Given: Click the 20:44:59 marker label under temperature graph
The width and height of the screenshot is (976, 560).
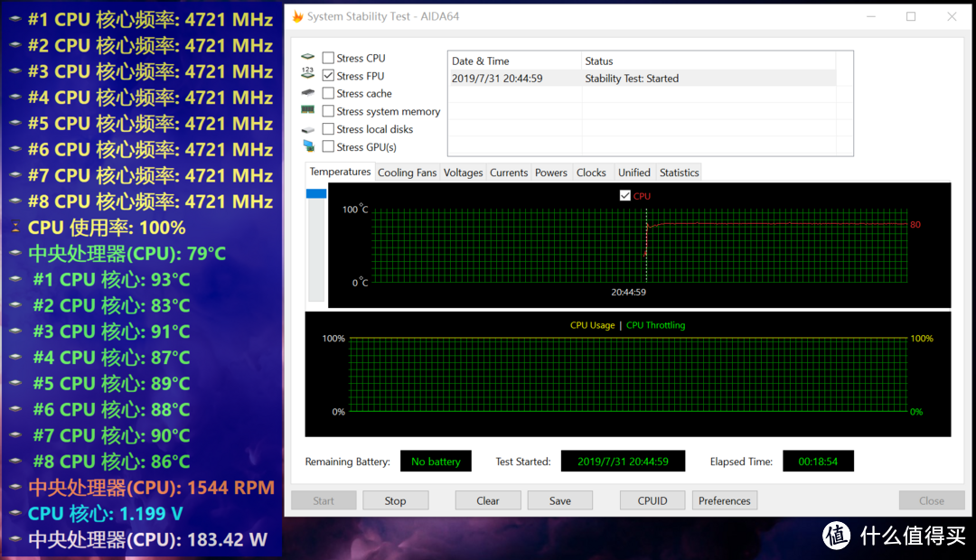Looking at the screenshot, I should (x=628, y=292).
